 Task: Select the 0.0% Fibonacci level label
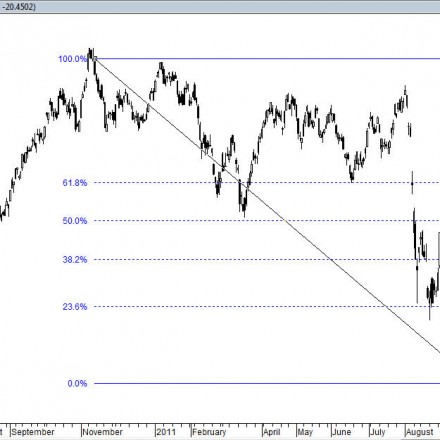(x=77, y=384)
